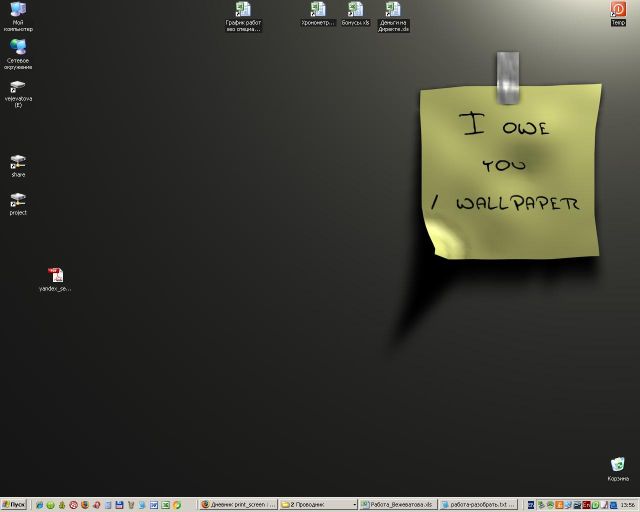Click the En language indicator in tray
640x512 pixels.
pos(586,505)
